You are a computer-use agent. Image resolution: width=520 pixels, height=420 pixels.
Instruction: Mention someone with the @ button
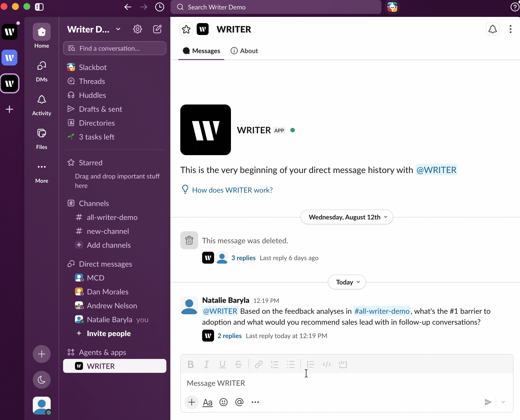239,402
